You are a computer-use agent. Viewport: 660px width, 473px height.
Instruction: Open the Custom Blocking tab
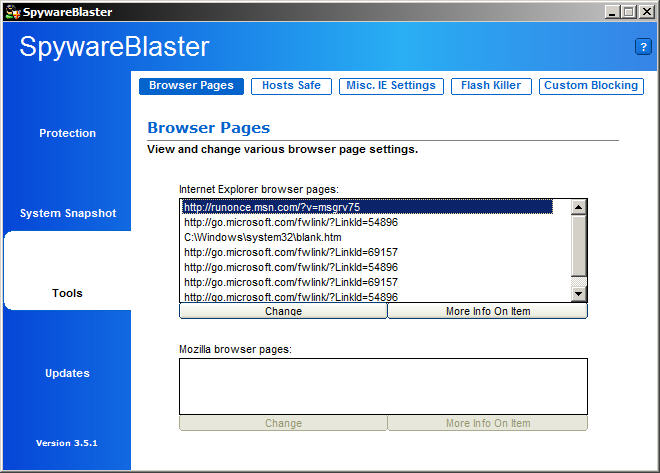tap(591, 86)
